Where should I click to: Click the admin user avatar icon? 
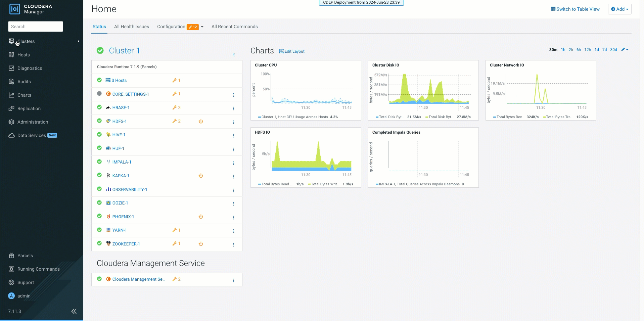pyautogui.click(x=11, y=296)
